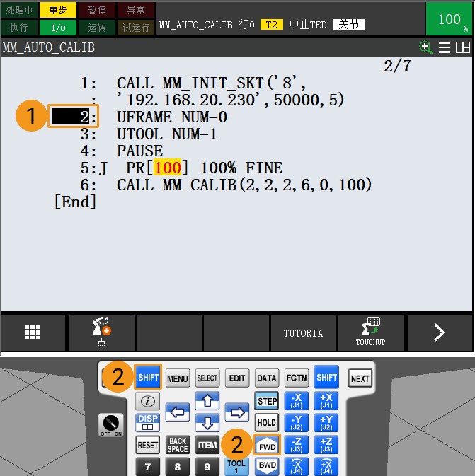
Task: Click the 执行 status indicator
Action: pyautogui.click(x=19, y=28)
